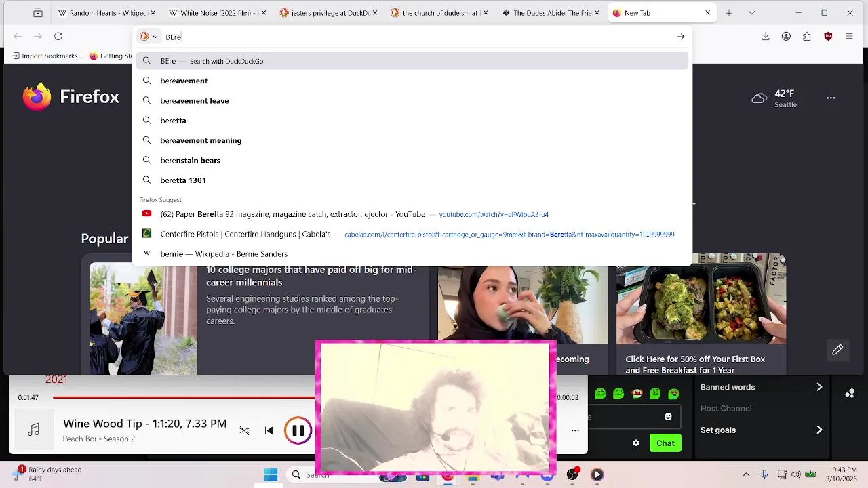Image resolution: width=868 pixels, height=488 pixels.
Task: Select the 'beretta' suggestion
Action: point(412,121)
